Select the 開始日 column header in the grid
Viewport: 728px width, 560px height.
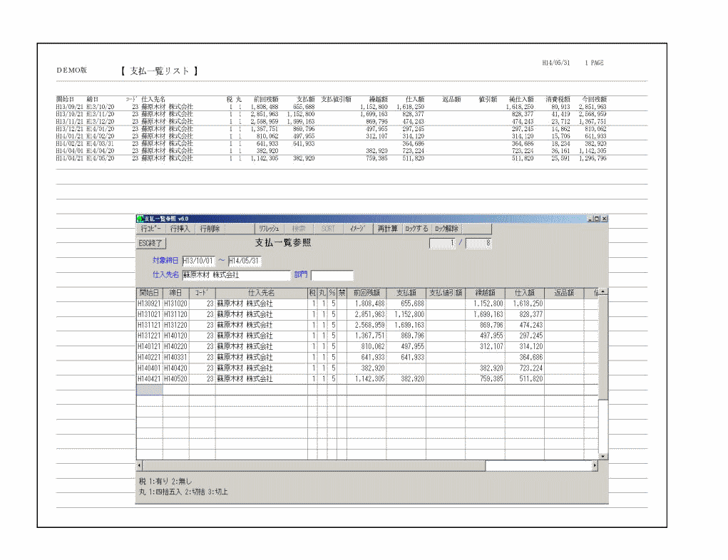(149, 293)
